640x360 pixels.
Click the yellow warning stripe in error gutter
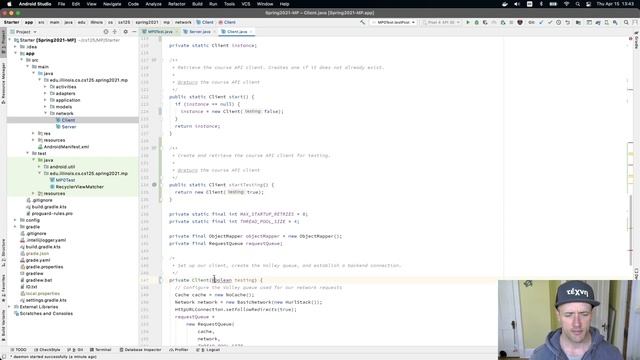(x=630, y=154)
